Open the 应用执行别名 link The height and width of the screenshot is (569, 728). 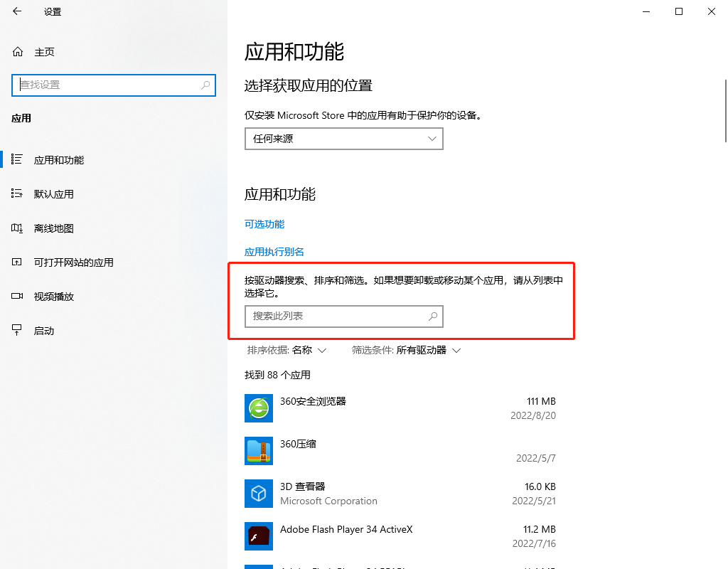[274, 252]
